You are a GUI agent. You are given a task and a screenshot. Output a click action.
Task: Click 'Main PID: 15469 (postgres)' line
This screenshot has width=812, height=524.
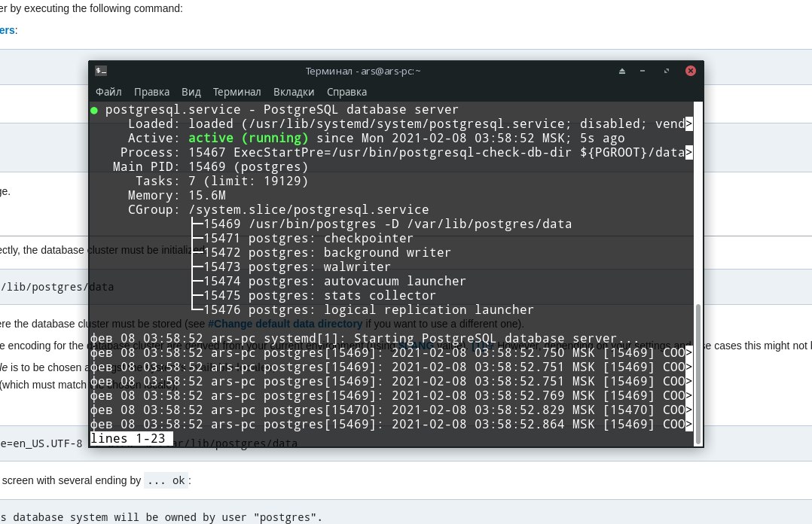[x=210, y=166]
